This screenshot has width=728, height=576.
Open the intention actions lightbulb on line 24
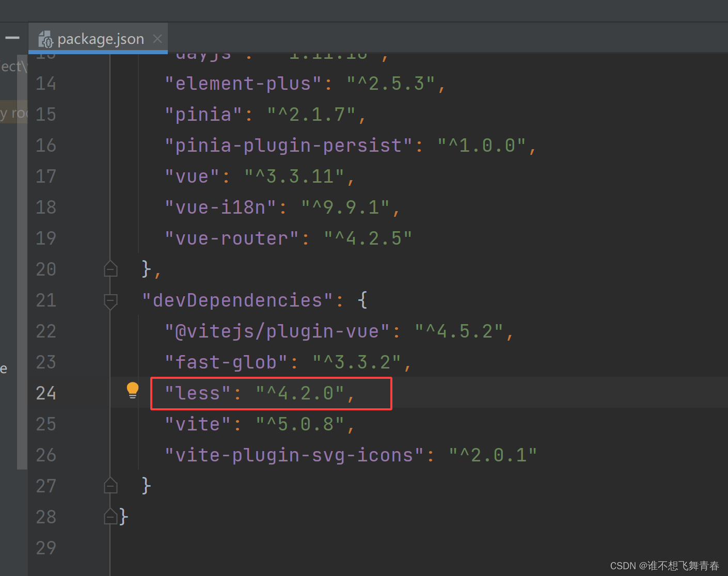[133, 390]
